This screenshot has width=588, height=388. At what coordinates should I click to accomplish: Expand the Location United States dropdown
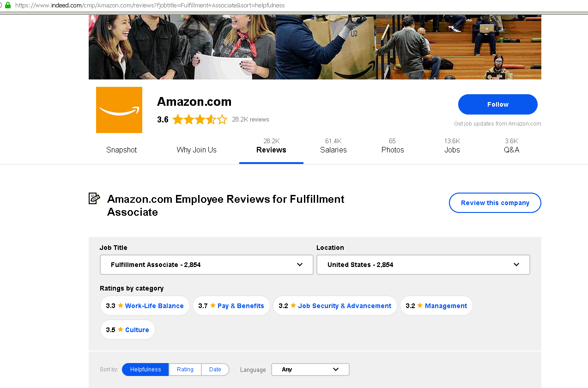pyautogui.click(x=423, y=265)
